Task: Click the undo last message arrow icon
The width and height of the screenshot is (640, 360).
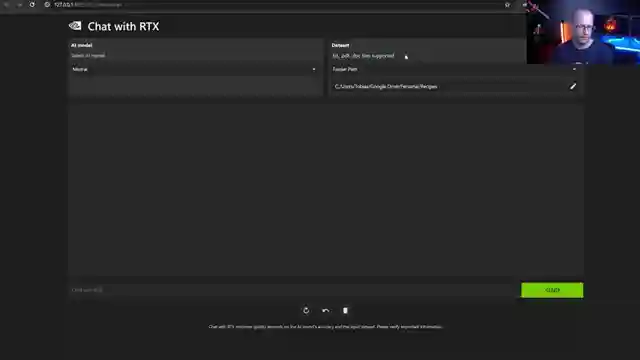Action: click(x=325, y=311)
